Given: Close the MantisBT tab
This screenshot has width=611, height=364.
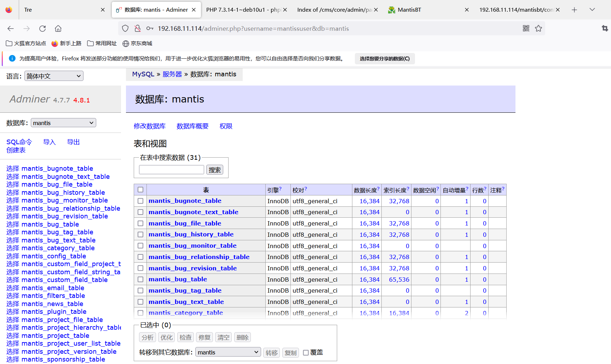Looking at the screenshot, I should (467, 10).
